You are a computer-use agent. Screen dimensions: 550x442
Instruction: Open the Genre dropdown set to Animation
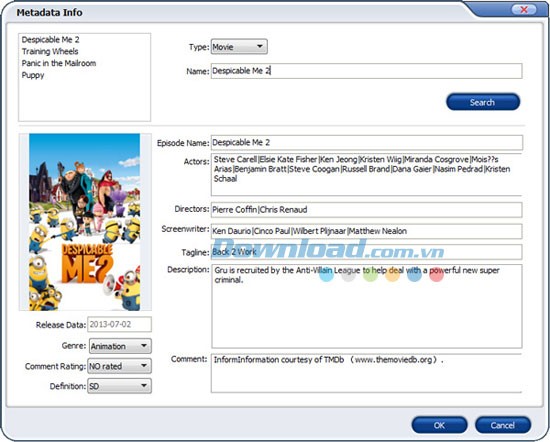click(x=120, y=346)
